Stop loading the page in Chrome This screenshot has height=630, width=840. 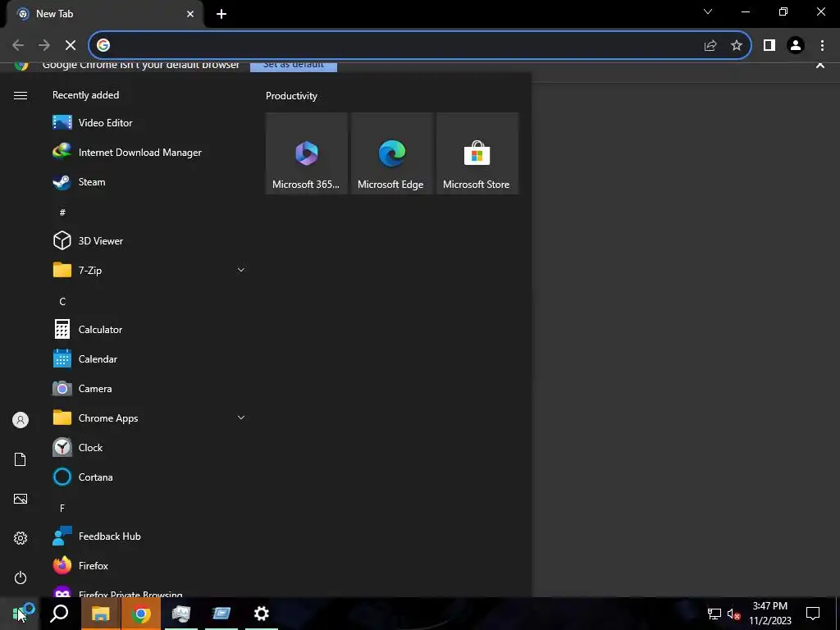(71, 45)
